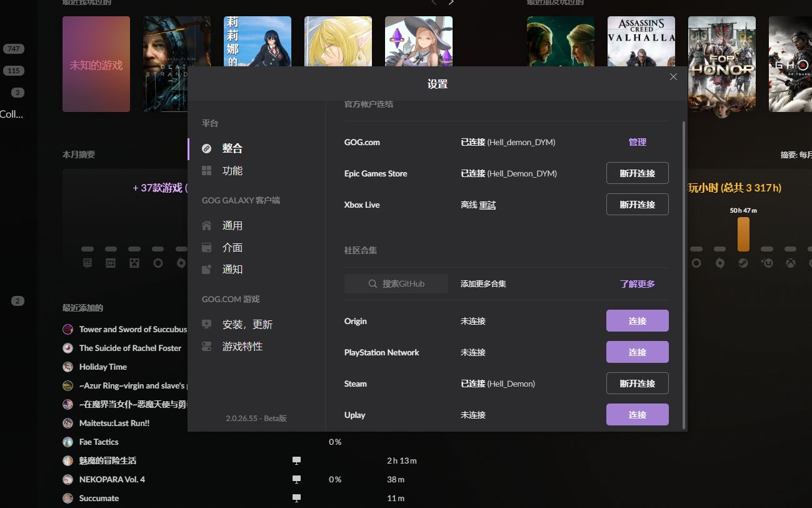Click the Uplay icon in playtime chart
Image resolution: width=812 pixels, height=508 pixels.
(767, 263)
